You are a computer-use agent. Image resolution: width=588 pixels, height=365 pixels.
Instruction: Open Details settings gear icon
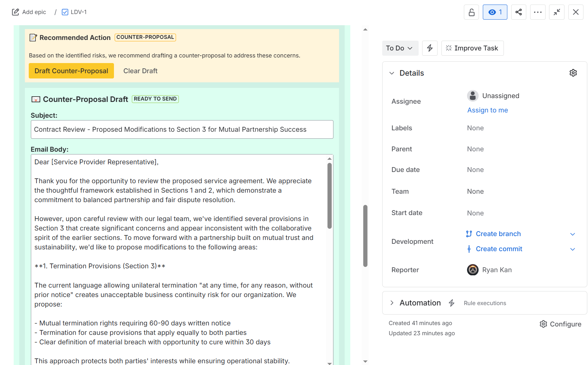click(x=573, y=73)
